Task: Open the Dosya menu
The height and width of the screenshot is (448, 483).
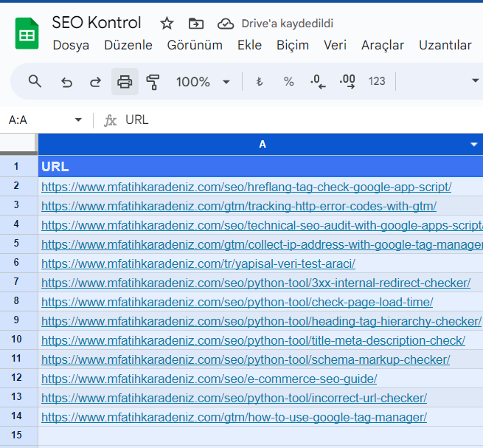Action: click(71, 45)
